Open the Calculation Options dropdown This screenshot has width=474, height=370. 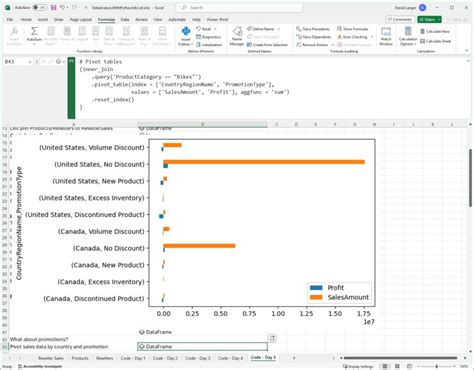408,36
